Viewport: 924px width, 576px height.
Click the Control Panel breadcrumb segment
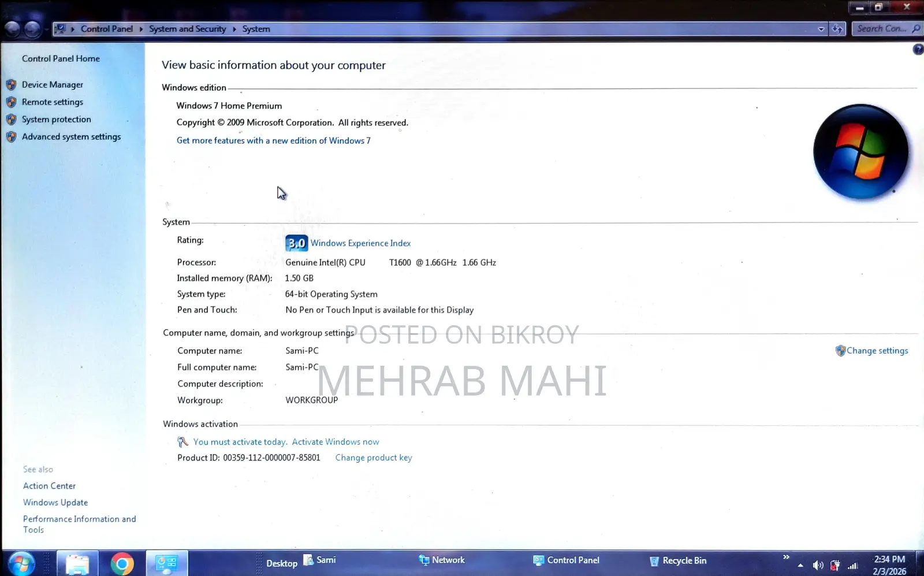(107, 29)
